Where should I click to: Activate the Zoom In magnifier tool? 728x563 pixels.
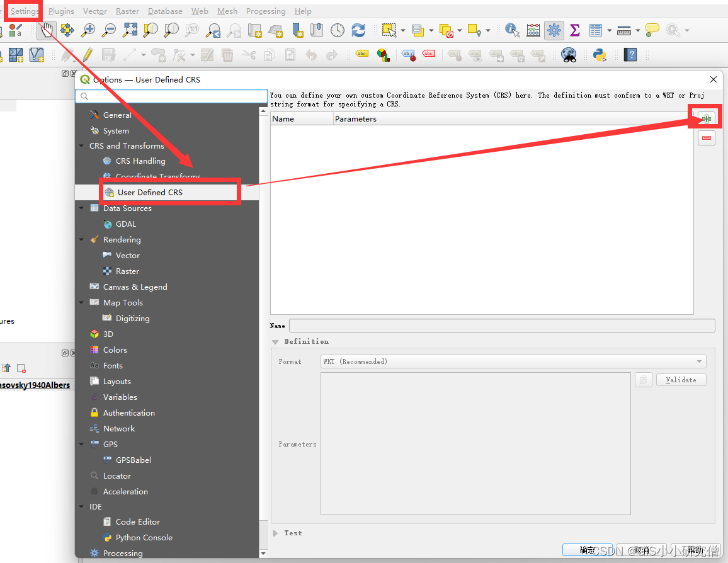pos(88,30)
